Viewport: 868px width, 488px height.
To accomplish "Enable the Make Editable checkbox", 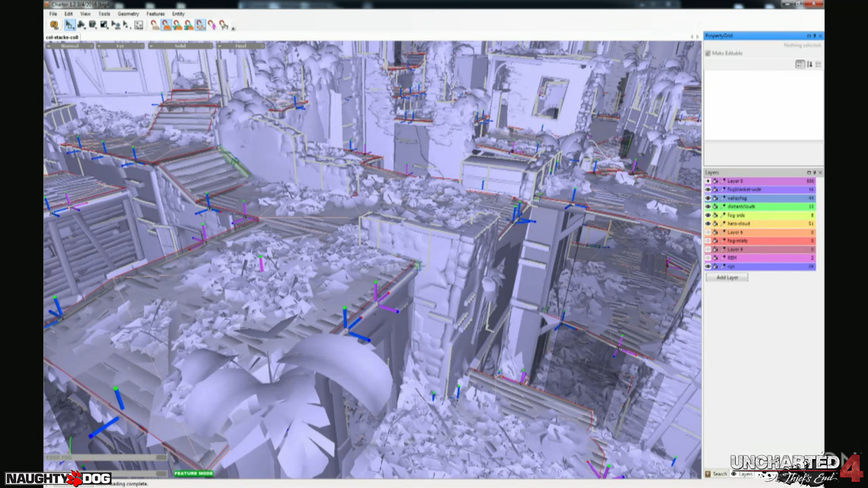I will click(708, 53).
